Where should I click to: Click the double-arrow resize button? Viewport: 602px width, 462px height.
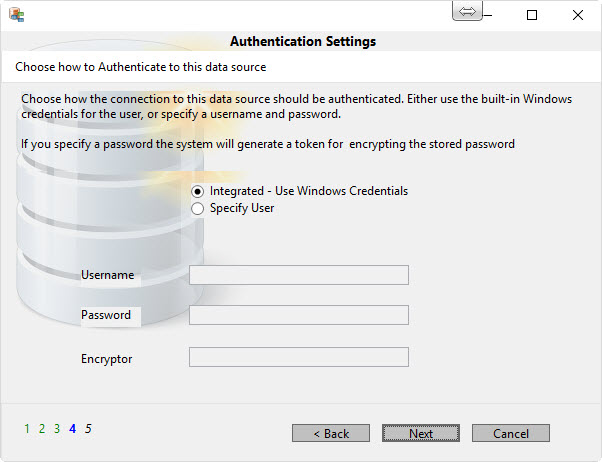point(467,11)
